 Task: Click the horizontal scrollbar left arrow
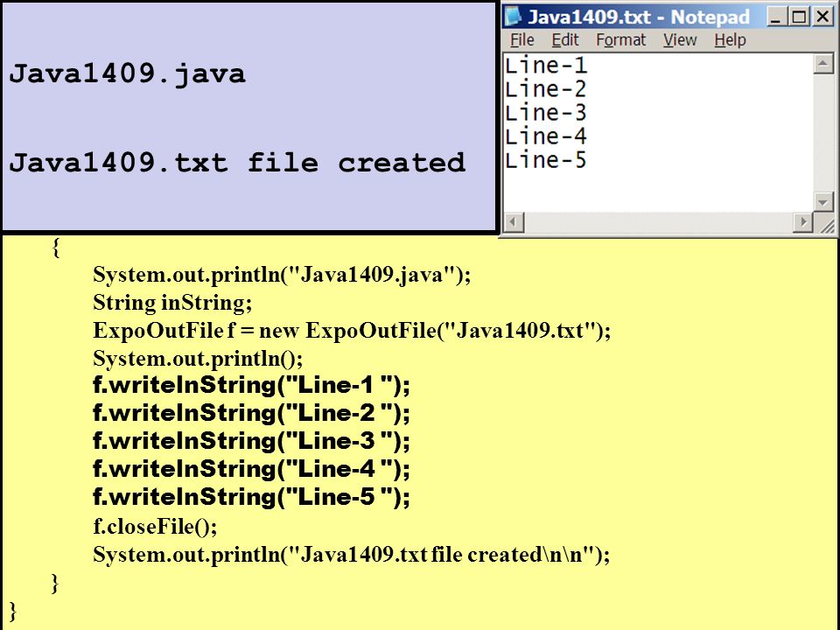514,221
